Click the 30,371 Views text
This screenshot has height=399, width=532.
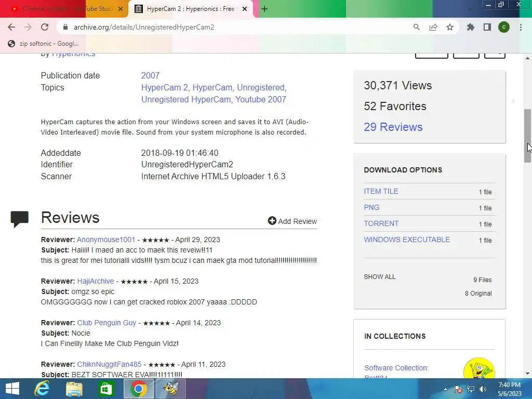click(x=397, y=86)
